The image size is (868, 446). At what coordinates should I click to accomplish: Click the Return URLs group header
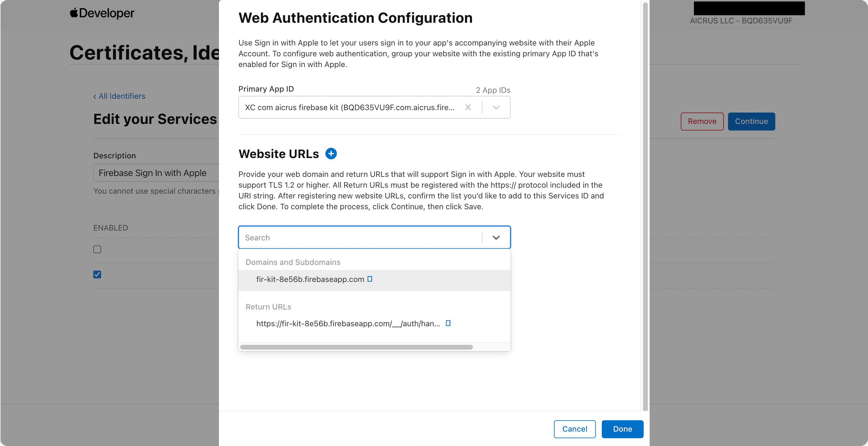[x=268, y=307]
